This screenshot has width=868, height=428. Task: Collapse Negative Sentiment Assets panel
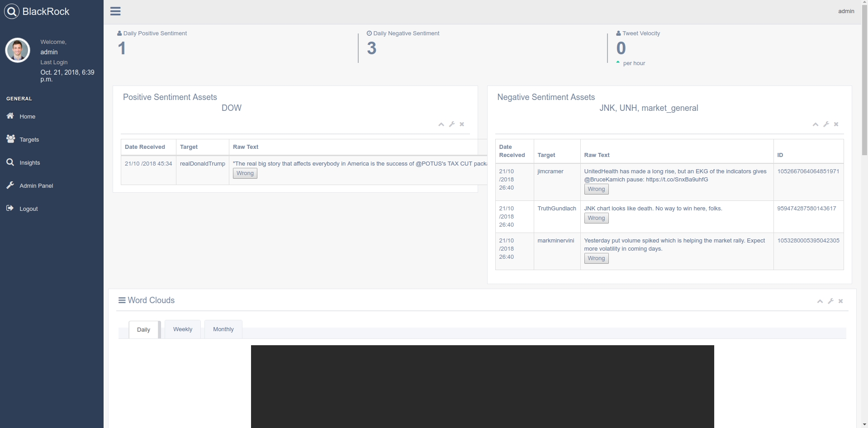816,124
